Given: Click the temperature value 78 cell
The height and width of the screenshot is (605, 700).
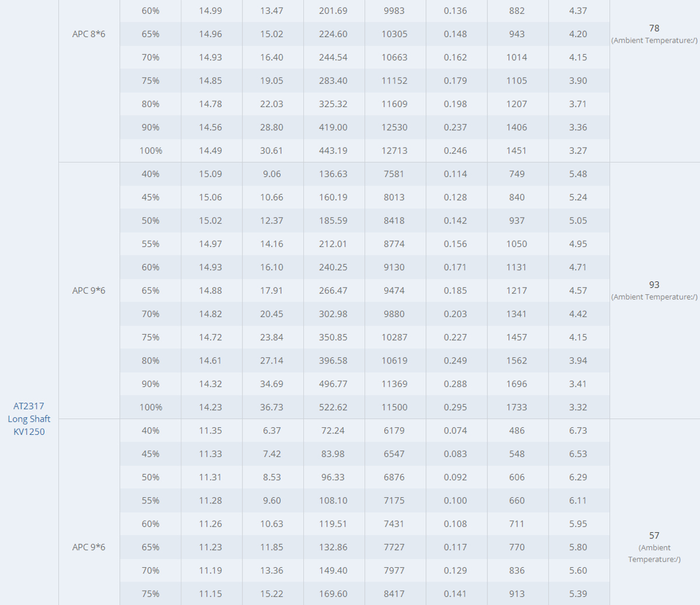Looking at the screenshot, I should pos(654,29).
